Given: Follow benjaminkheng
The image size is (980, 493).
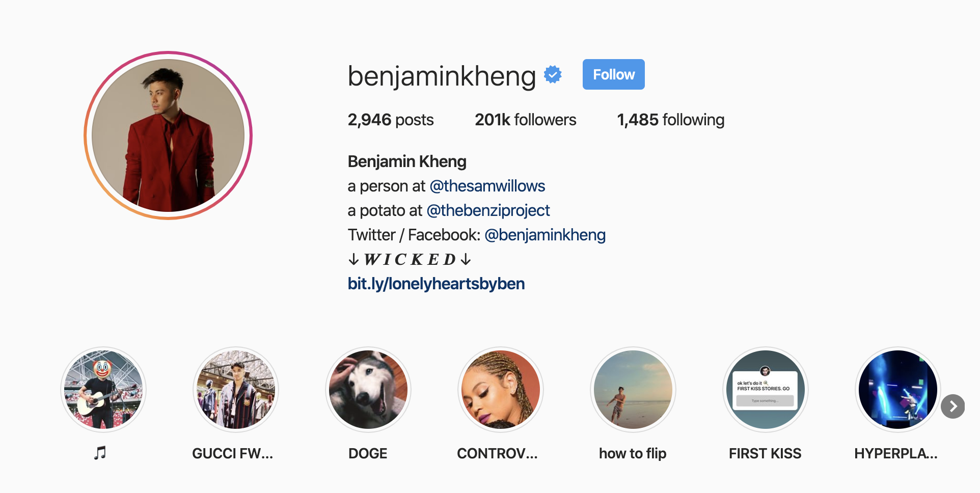Looking at the screenshot, I should tap(614, 74).
